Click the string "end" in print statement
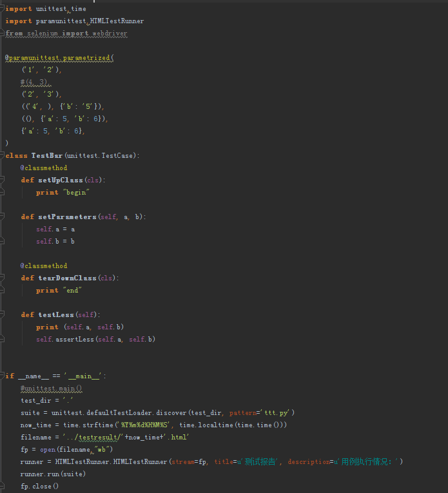 click(x=72, y=291)
